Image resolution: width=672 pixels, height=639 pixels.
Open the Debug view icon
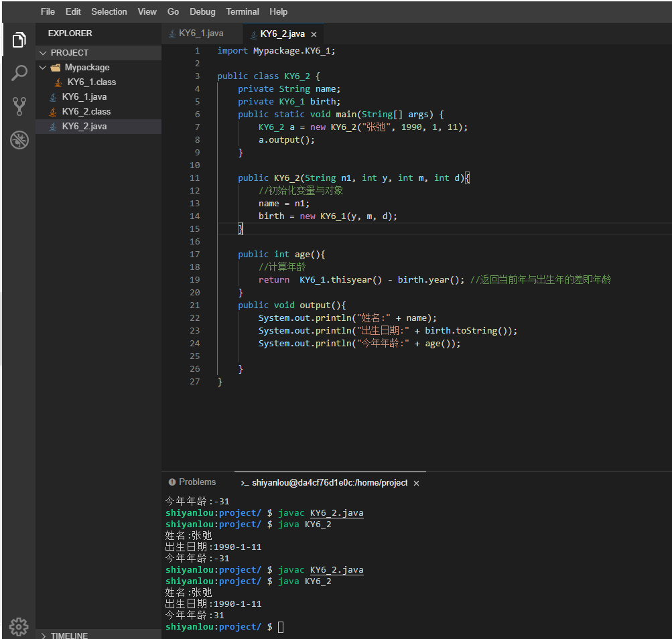pos(19,140)
